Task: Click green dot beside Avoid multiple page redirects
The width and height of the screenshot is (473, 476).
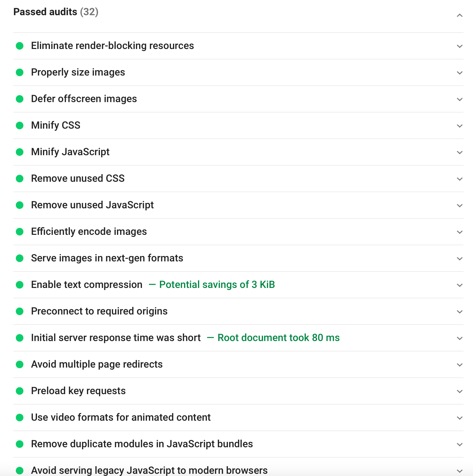Action: 20,364
